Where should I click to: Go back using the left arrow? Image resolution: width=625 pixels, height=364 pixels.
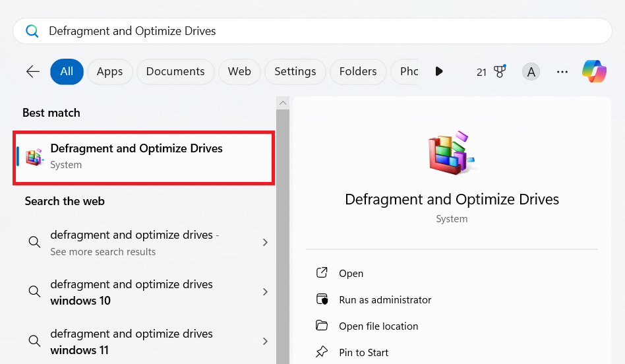pyautogui.click(x=33, y=71)
